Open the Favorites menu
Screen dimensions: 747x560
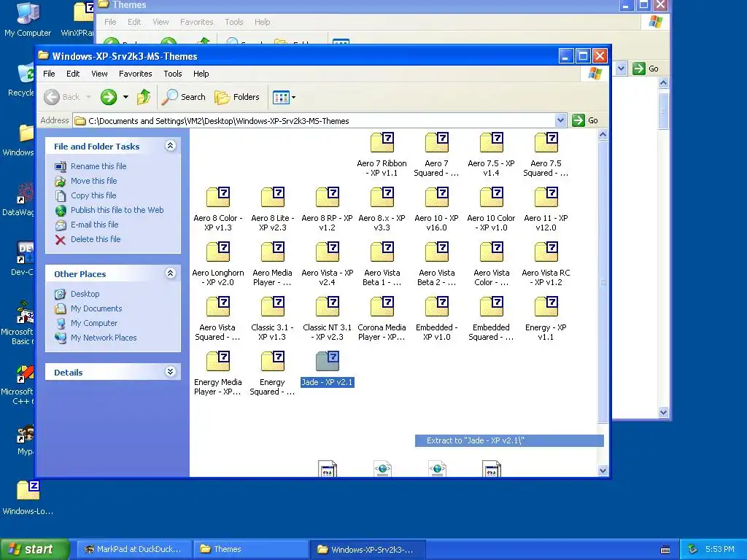tap(135, 74)
